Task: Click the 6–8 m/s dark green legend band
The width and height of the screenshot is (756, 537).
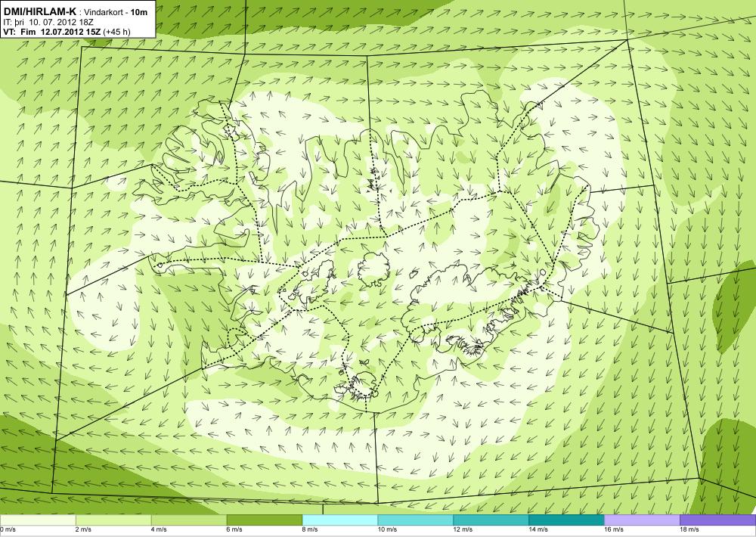Action: click(x=264, y=520)
